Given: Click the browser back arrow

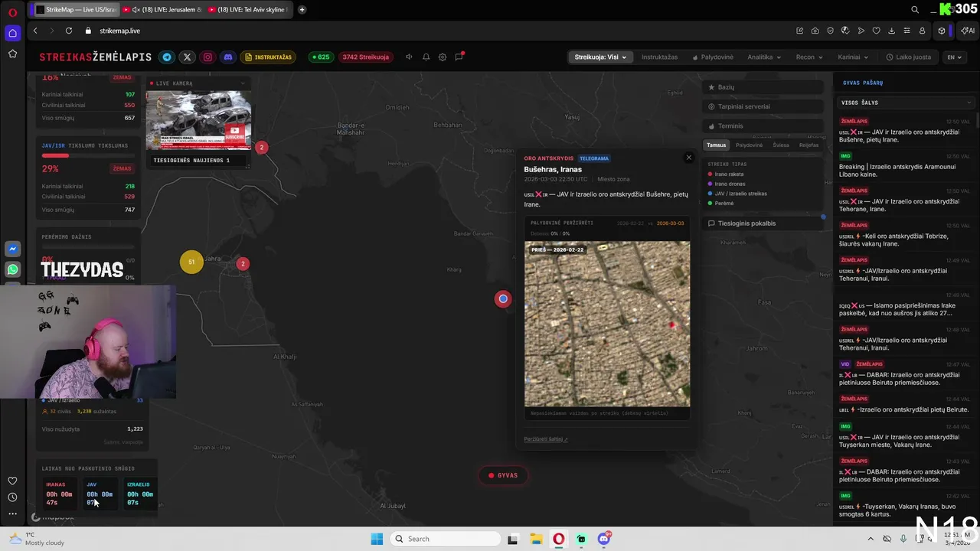Looking at the screenshot, I should coord(35,31).
